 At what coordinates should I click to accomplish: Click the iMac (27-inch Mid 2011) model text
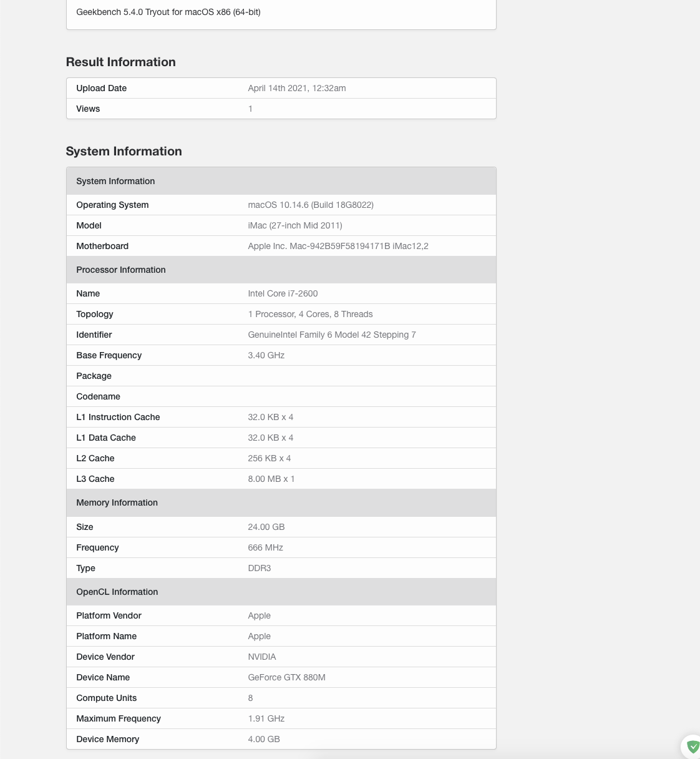pos(295,225)
